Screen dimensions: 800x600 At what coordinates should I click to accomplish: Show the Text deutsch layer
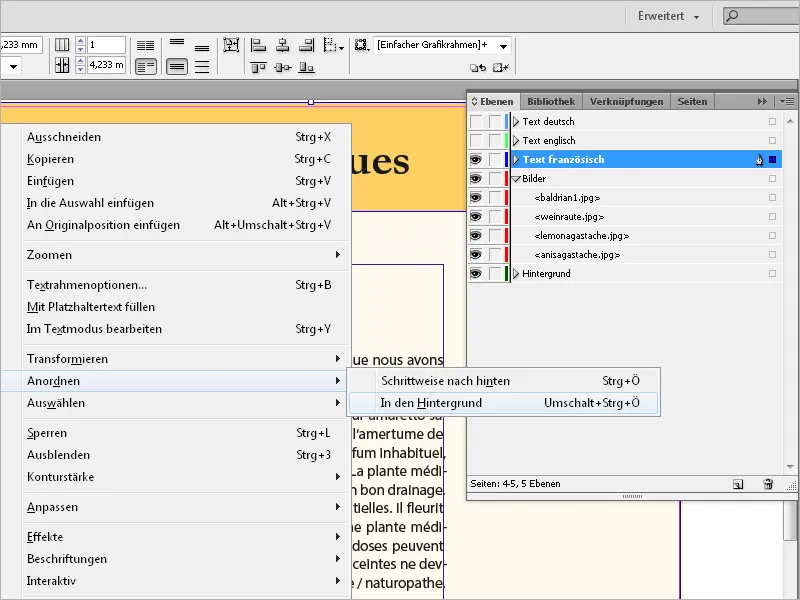coord(476,121)
